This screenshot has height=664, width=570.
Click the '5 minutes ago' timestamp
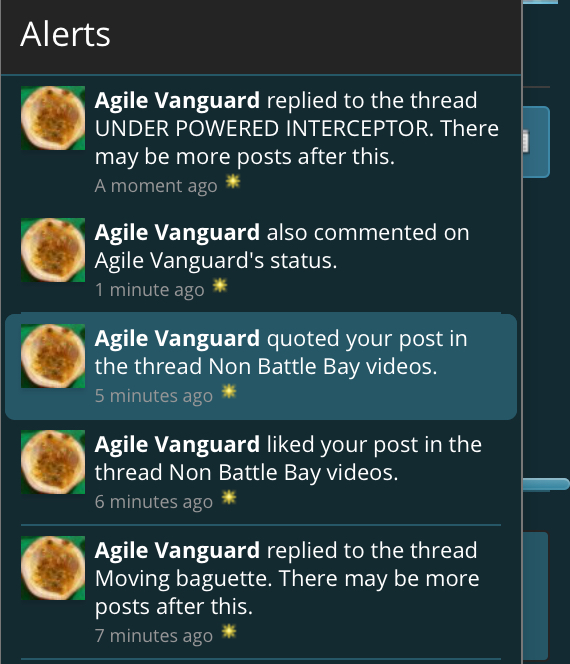(x=154, y=396)
